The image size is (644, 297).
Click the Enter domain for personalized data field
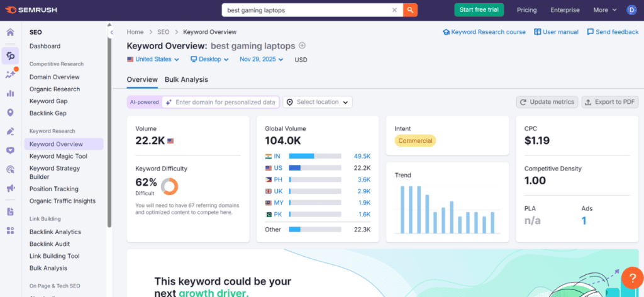[x=221, y=102]
